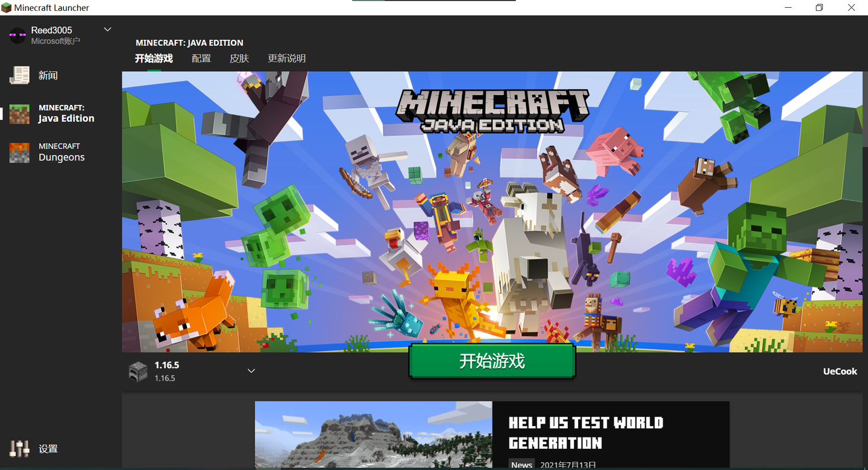This screenshot has height=470, width=868.
Task: Open the Minecraft Dungeons icon in the sidebar
Action: tap(19, 152)
